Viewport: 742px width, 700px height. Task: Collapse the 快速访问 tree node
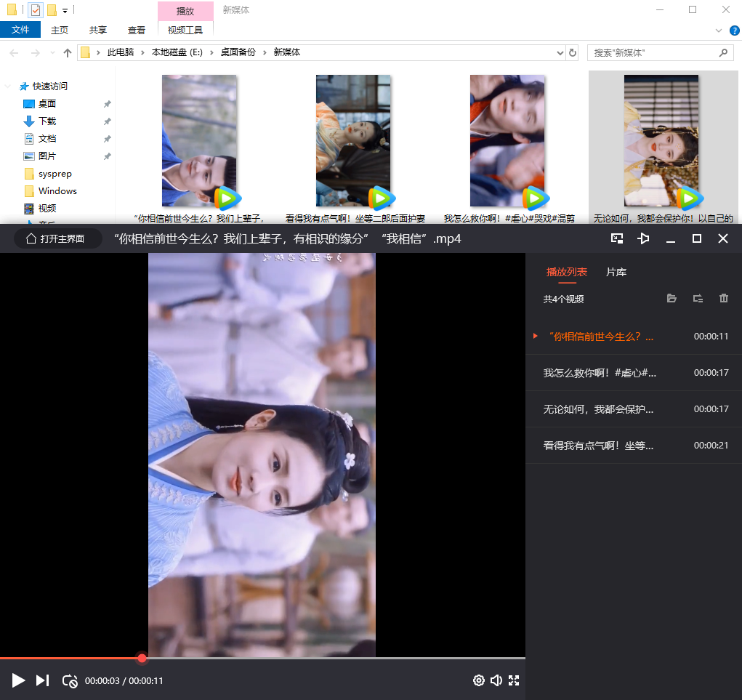tap(8, 87)
